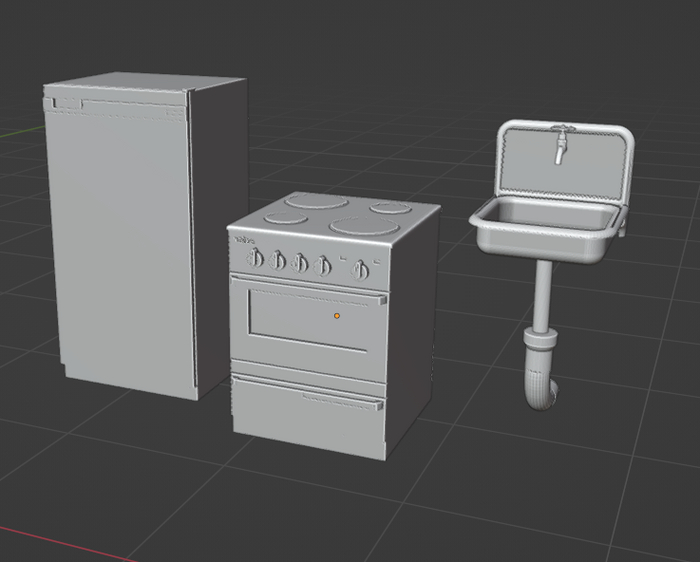Click the stove's bottom drawer handle
The width and height of the screenshot is (700, 562).
tap(308, 393)
